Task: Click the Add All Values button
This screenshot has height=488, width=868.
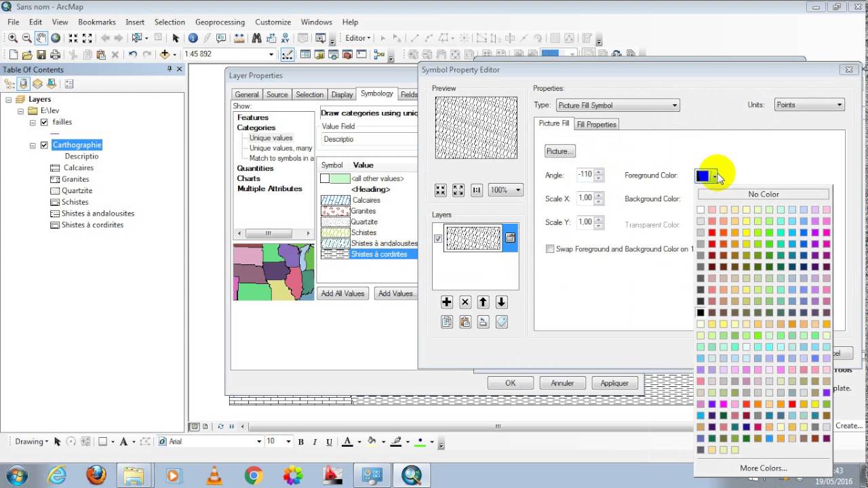Action: [x=343, y=293]
